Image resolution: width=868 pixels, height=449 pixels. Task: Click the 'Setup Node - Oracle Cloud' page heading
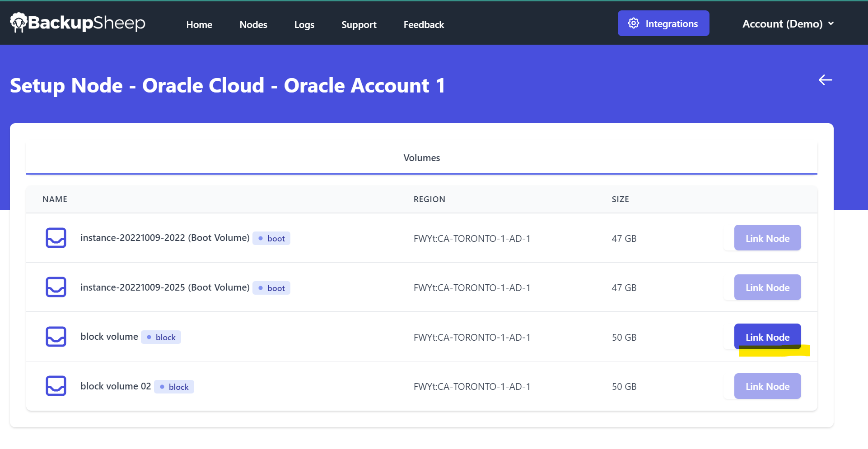[228, 85]
